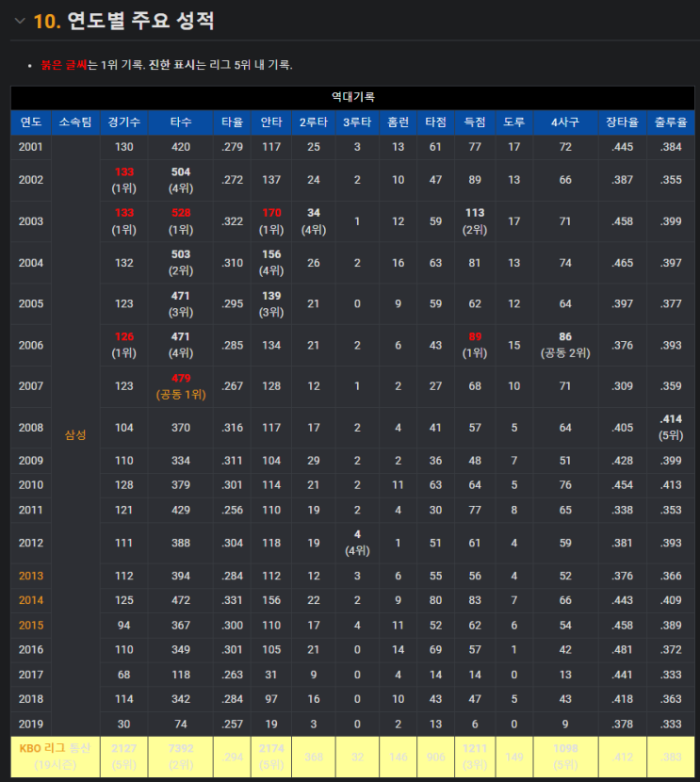Screen dimensions: 700x782
Task: Click the 안타 column header
Action: (x=271, y=122)
